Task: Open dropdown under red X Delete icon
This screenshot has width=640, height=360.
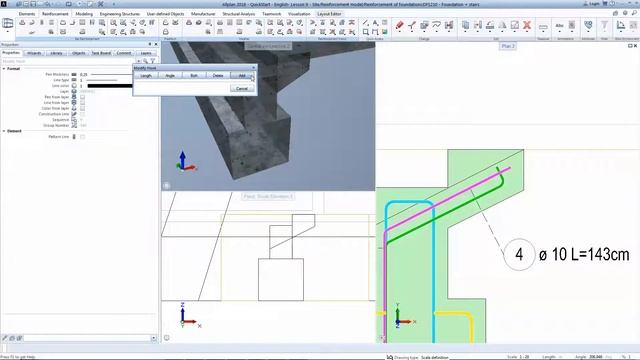Action: (x=527, y=32)
